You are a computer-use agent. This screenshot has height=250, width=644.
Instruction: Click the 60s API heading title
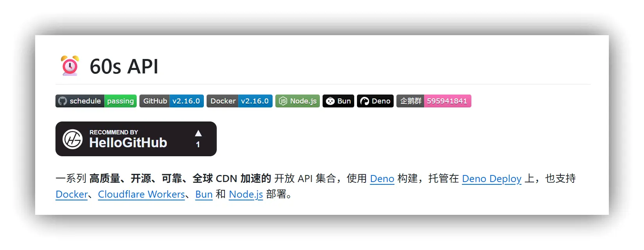point(124,66)
